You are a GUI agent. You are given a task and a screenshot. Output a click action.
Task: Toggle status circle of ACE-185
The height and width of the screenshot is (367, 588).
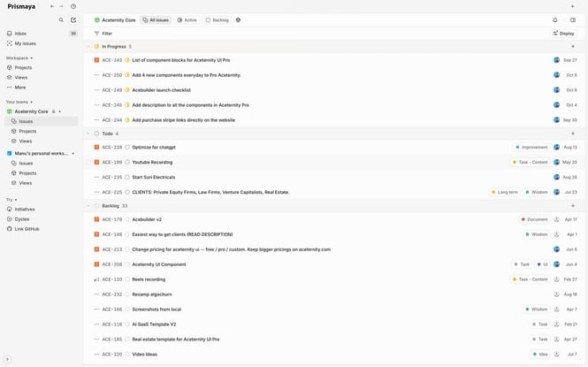tap(127, 340)
